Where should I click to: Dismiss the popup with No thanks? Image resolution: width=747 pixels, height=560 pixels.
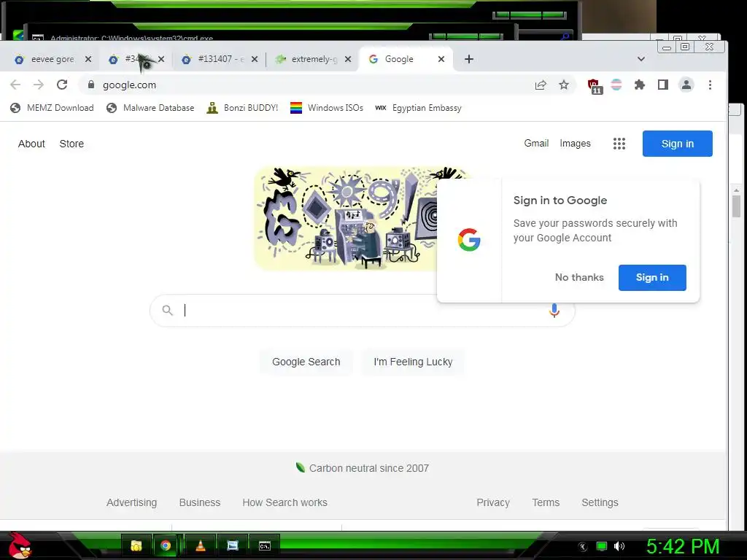click(579, 277)
